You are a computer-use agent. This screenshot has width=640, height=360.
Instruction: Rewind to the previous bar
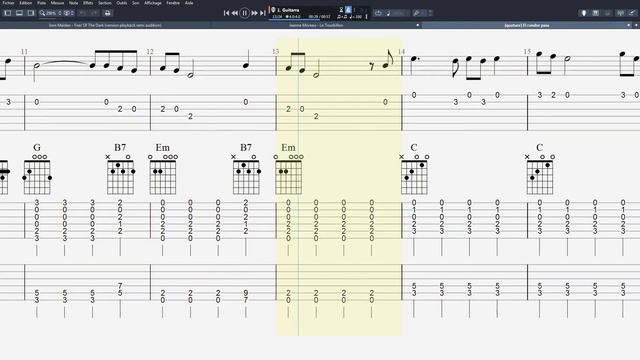click(x=235, y=13)
